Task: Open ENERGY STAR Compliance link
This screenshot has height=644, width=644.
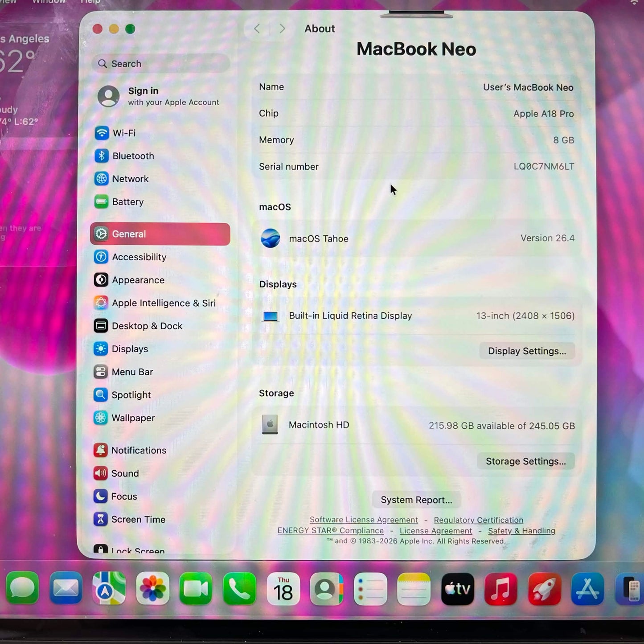Action: pyautogui.click(x=330, y=530)
